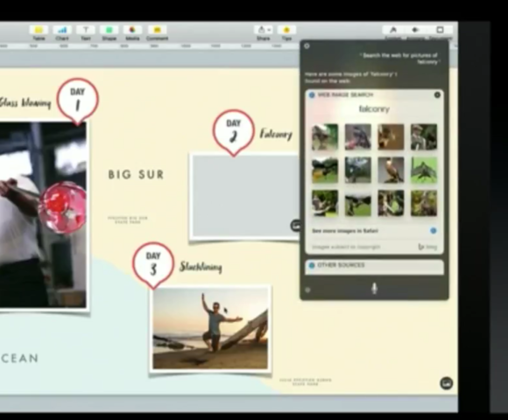Click the blue arrow beside See more images

coord(434,230)
